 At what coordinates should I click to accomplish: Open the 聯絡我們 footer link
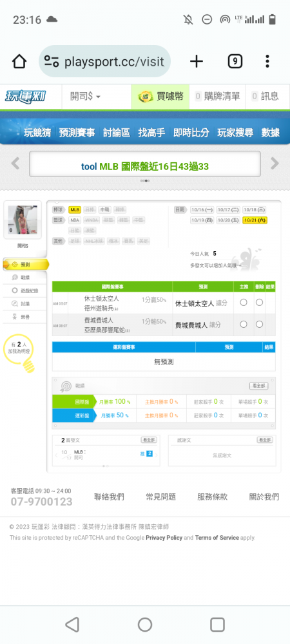[x=109, y=497]
